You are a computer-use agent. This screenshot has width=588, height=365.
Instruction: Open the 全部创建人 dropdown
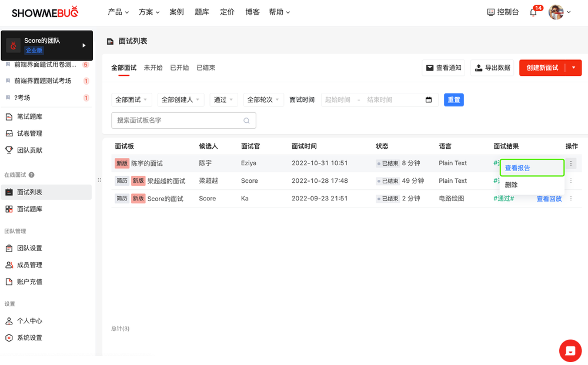[x=180, y=99]
